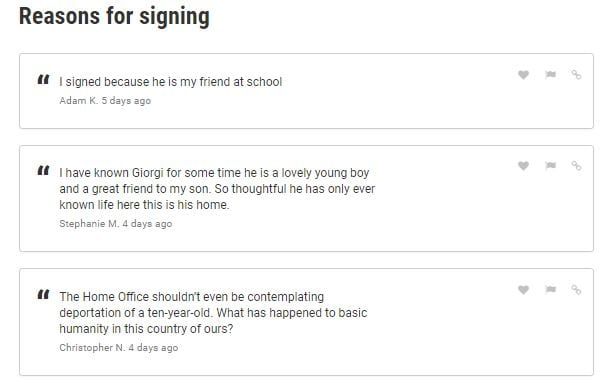This screenshot has height=388, width=608.
Task: Click the comment beginning 'I have known Giorgi'
Action: [217, 189]
